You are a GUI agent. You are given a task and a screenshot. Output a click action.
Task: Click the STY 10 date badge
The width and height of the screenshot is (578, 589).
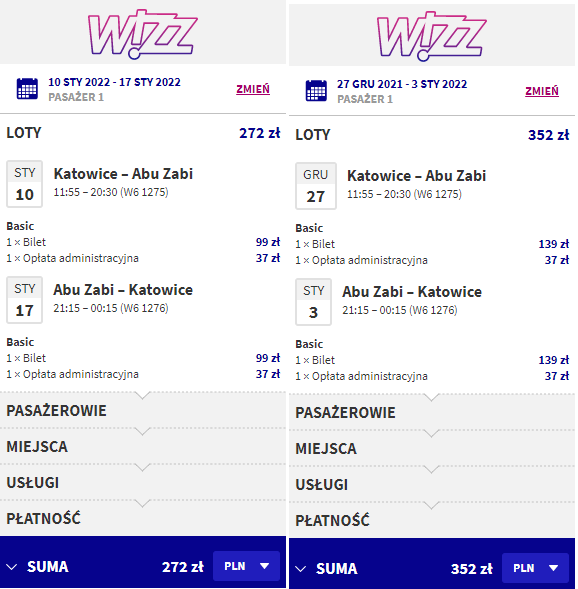(x=24, y=184)
